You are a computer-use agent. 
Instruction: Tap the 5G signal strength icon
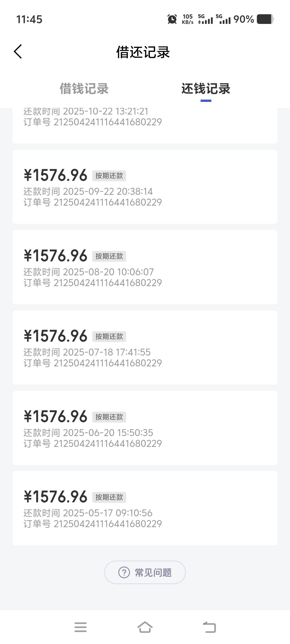point(206,19)
